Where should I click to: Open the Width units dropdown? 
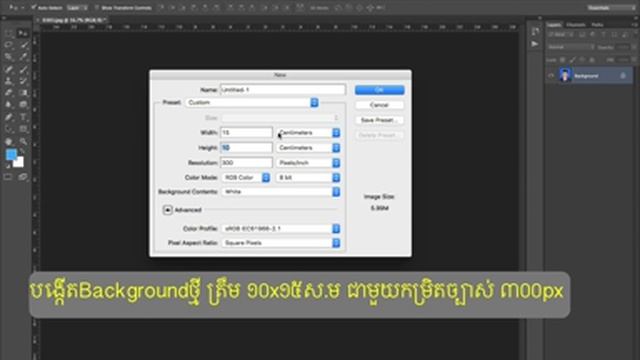click(308, 133)
